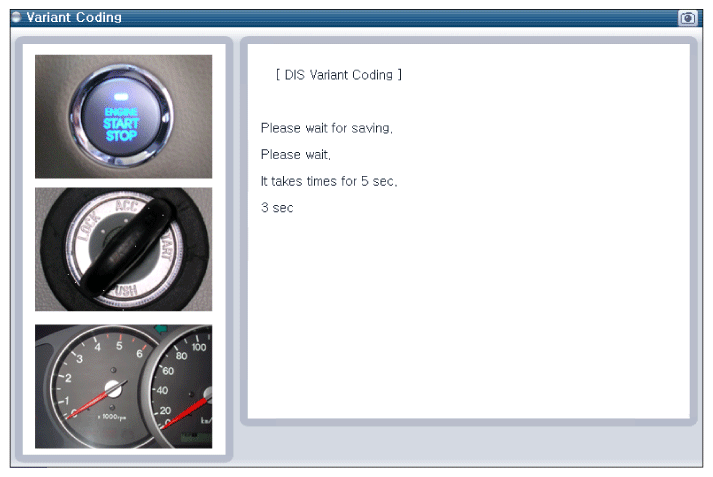Click the 'Please wait for saving' message
The height and width of the screenshot is (477, 713).
(x=326, y=128)
